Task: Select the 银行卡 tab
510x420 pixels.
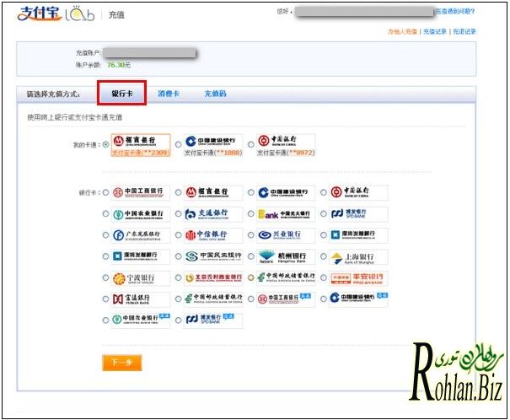Action: point(122,94)
